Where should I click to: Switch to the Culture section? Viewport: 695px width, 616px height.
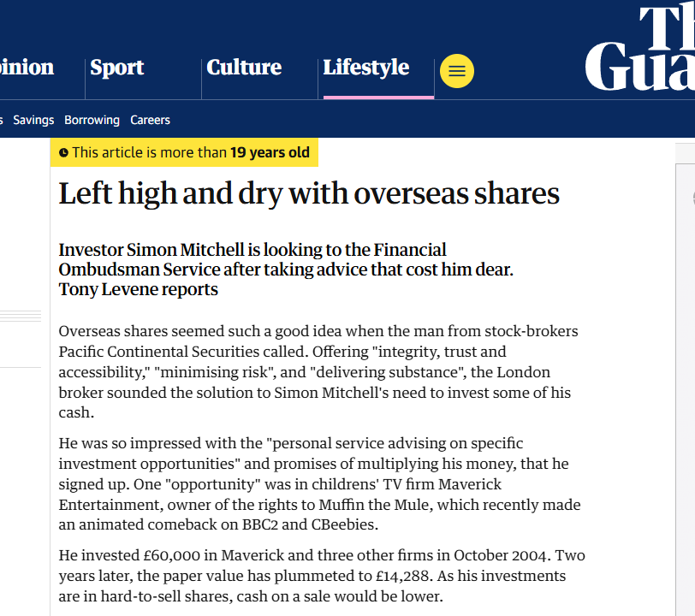click(x=244, y=68)
